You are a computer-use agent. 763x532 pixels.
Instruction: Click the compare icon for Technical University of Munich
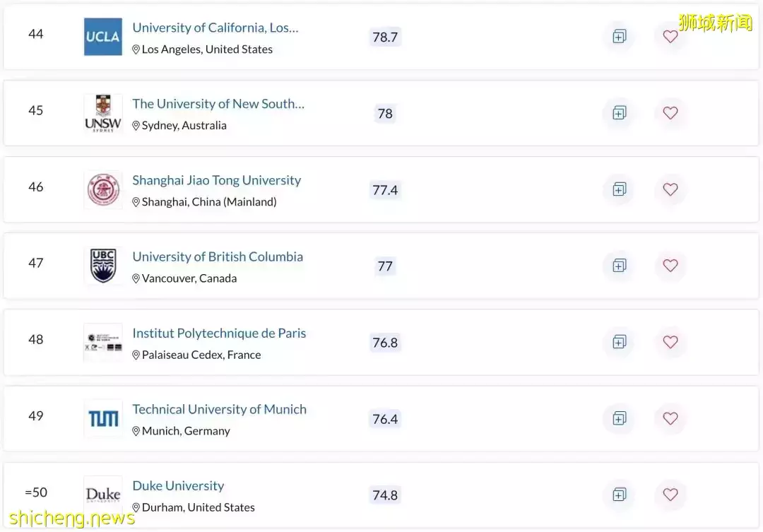(620, 418)
